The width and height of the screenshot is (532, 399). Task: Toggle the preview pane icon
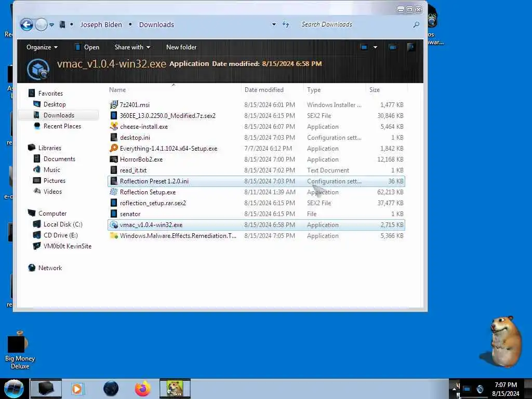(x=393, y=47)
